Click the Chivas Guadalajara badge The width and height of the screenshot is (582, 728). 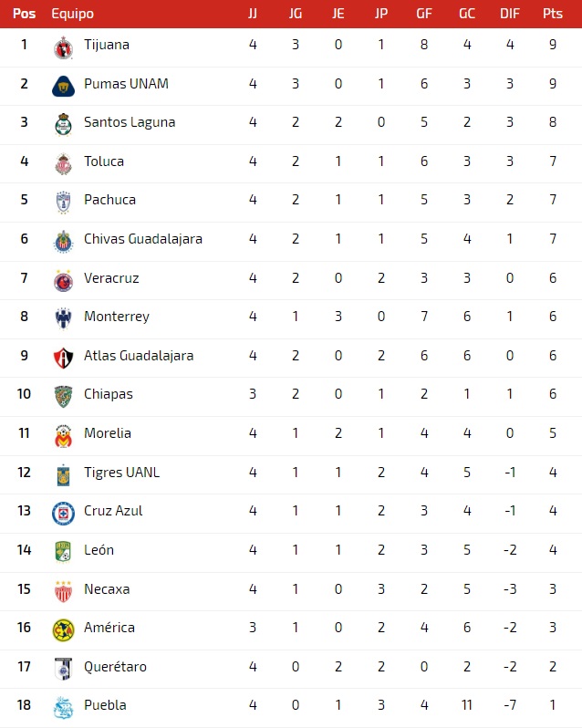click(x=63, y=242)
